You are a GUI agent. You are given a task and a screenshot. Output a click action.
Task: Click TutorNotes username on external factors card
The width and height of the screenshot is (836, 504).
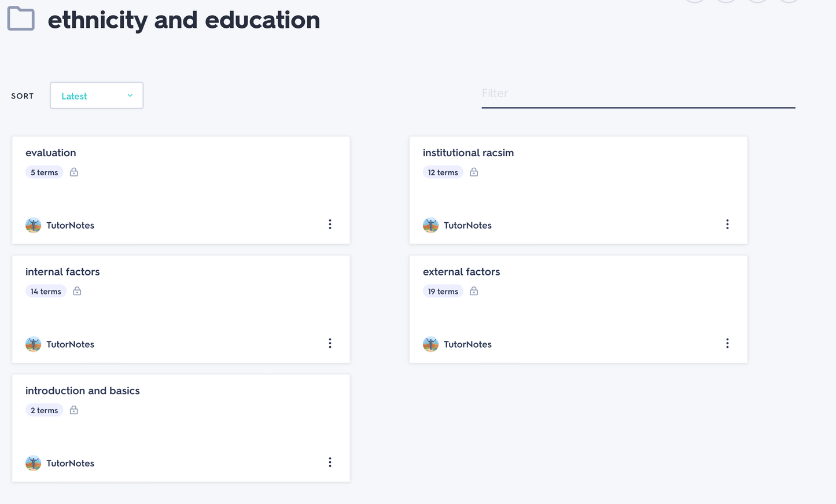(467, 344)
